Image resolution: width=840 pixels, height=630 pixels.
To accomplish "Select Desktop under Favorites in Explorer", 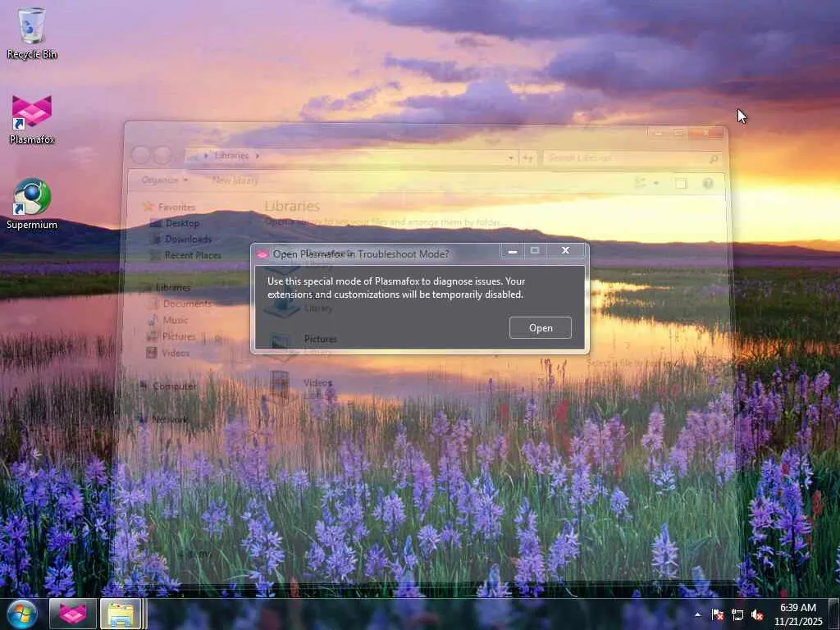I will (x=176, y=223).
